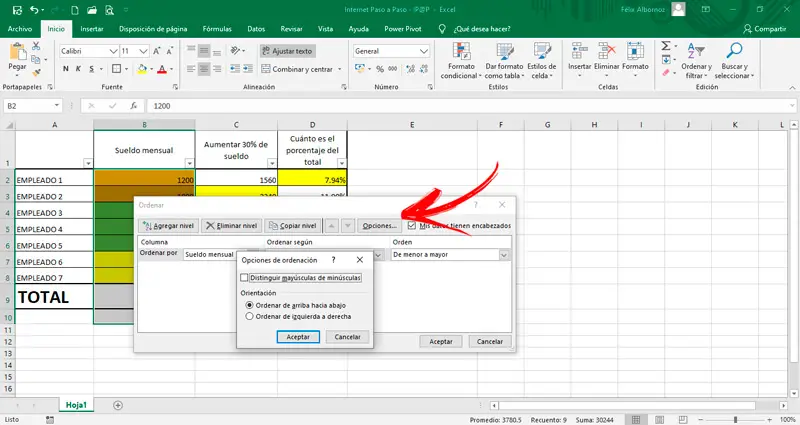800x425 pixels.
Task: Click the Format Painter brush icon
Action: (x=36, y=72)
